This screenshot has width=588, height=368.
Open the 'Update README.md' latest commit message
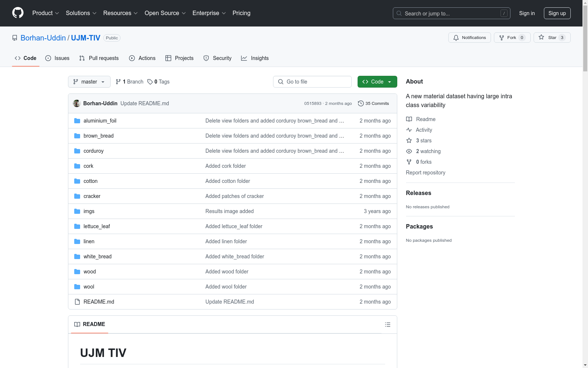click(145, 103)
